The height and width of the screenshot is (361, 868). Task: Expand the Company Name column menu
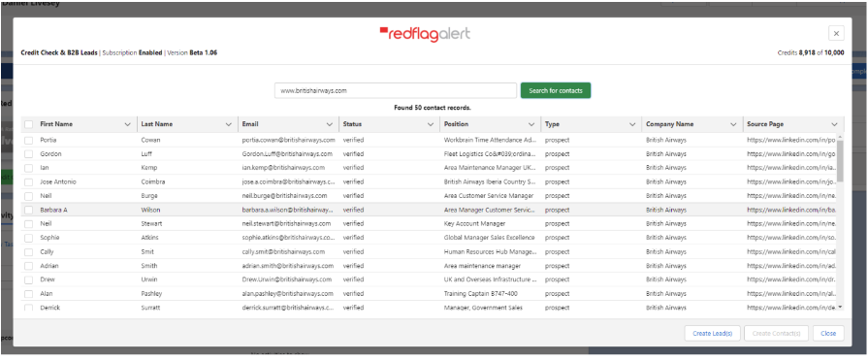coord(733,124)
